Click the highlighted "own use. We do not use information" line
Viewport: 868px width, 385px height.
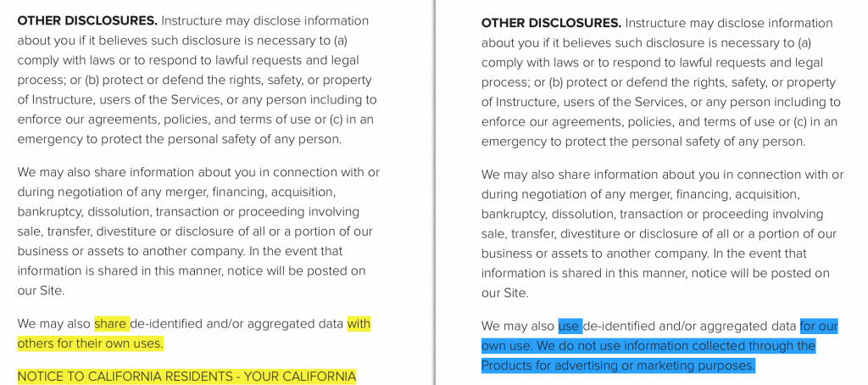click(x=648, y=346)
